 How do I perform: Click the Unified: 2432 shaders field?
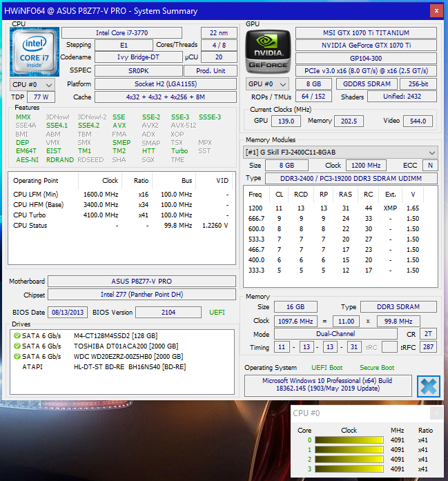(402, 97)
